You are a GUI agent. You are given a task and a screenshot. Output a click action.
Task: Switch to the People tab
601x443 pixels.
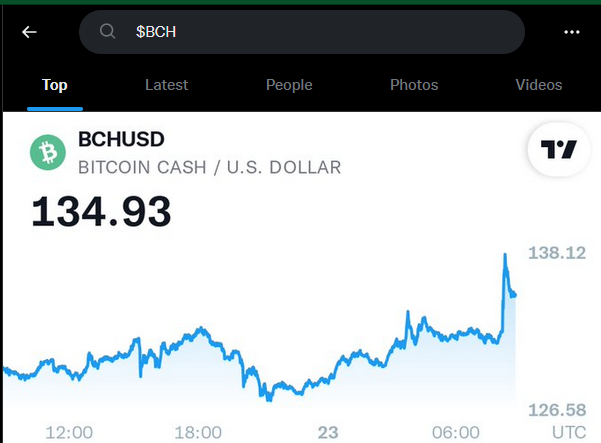(289, 85)
